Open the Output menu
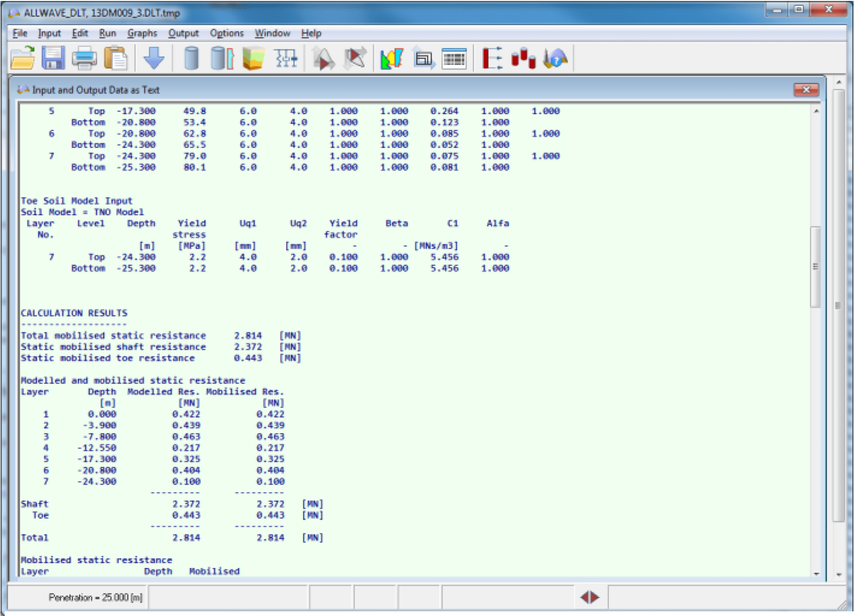854x616 pixels. click(183, 33)
